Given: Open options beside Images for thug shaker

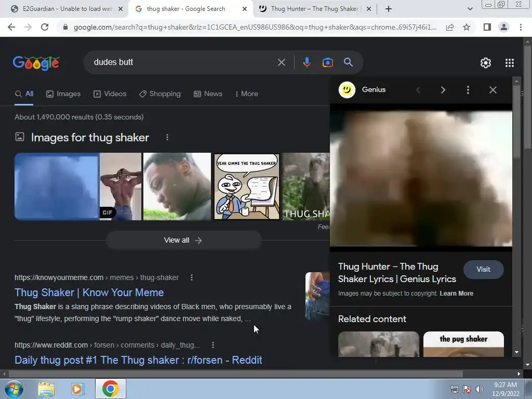Looking at the screenshot, I should pyautogui.click(x=167, y=137).
